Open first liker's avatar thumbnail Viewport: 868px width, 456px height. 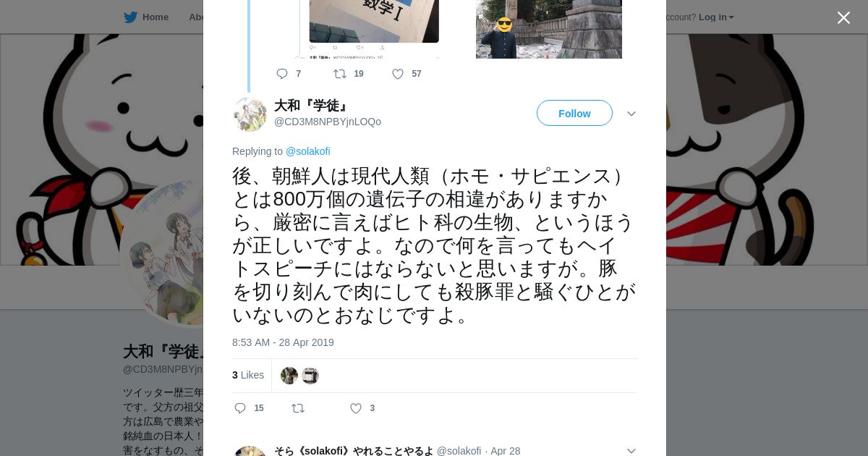pos(289,376)
